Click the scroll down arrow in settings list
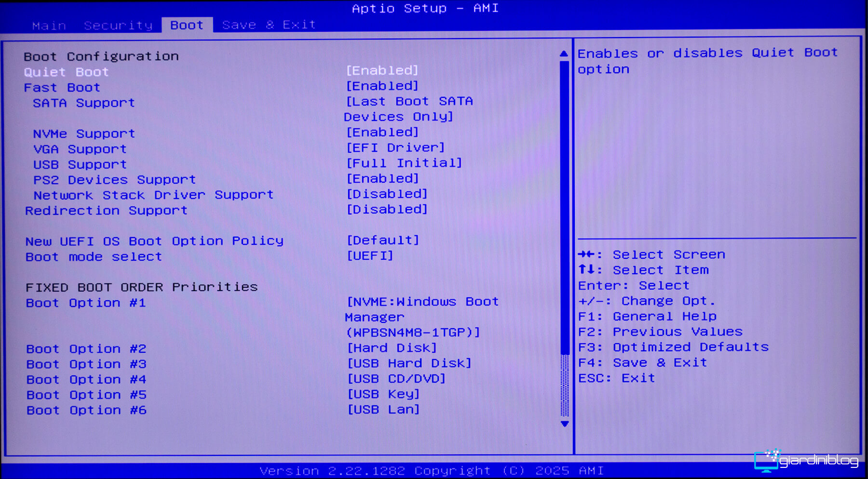Image resolution: width=868 pixels, height=479 pixels. 564,424
